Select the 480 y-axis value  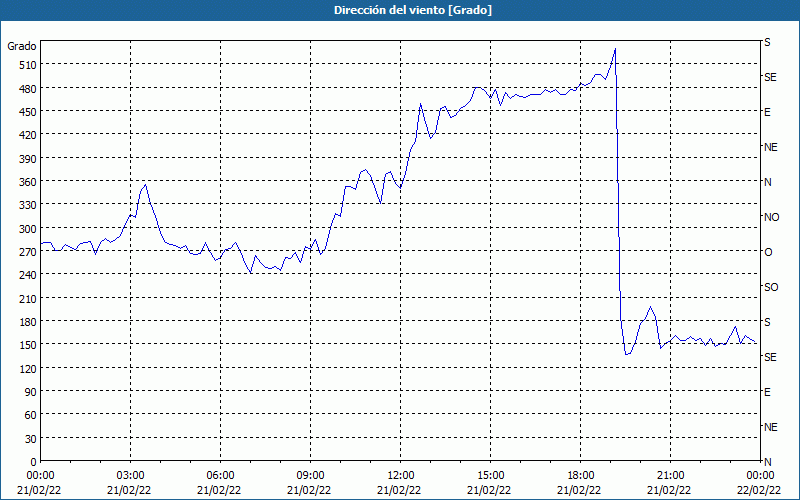click(x=28, y=88)
